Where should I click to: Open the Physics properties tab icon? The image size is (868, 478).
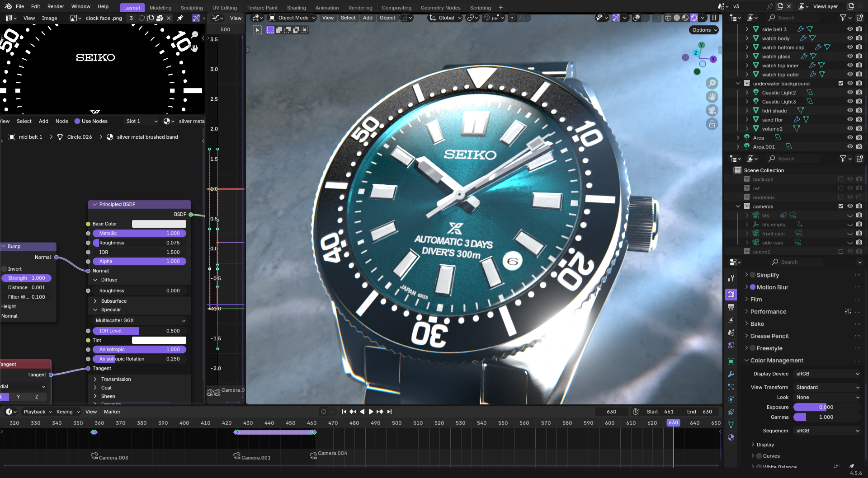(731, 399)
